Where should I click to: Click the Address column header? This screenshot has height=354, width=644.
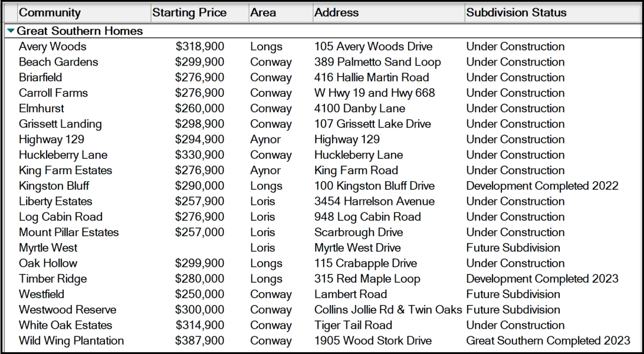tap(336, 12)
